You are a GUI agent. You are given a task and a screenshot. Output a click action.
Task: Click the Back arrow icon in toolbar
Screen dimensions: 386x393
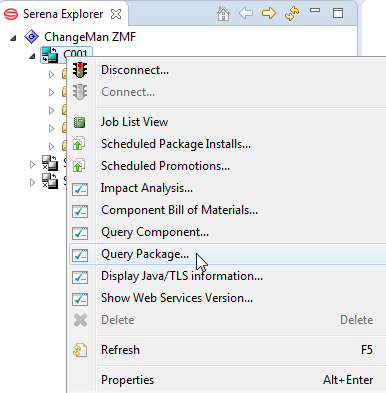(x=246, y=14)
